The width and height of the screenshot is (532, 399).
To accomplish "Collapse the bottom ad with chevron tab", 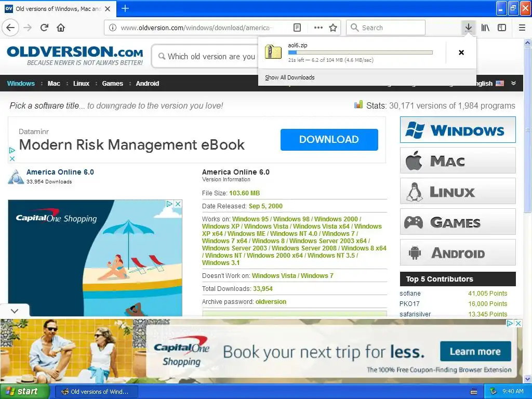I will [x=15, y=311].
